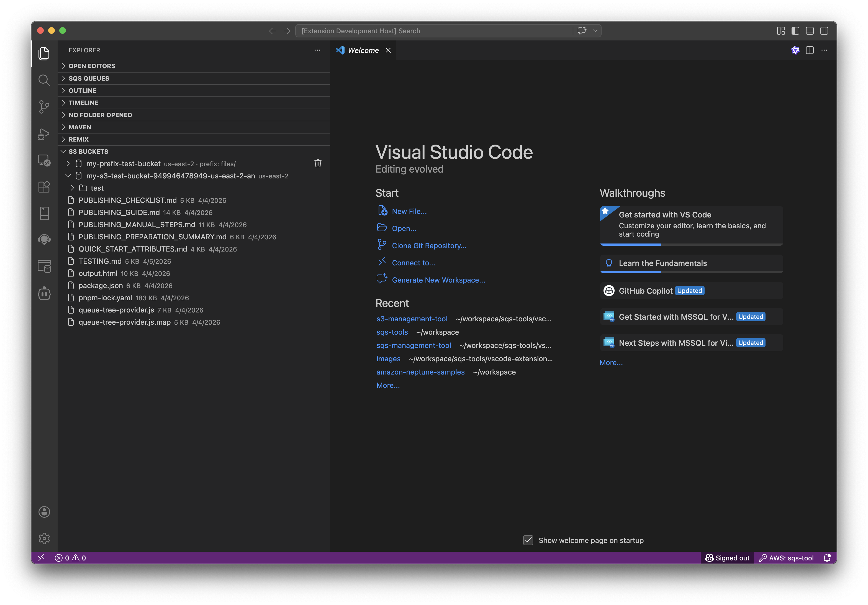
Task: Open the chevron dropdown next to chat icon
Action: 595,31
